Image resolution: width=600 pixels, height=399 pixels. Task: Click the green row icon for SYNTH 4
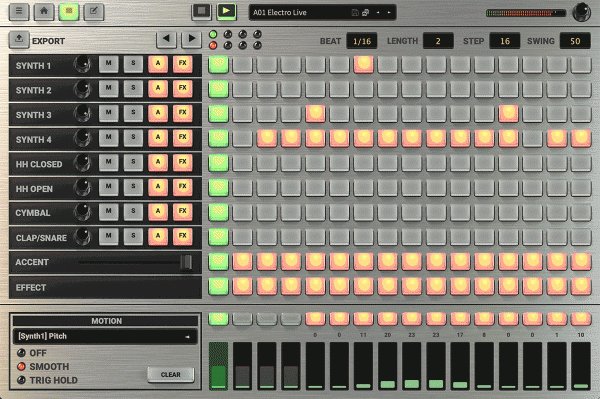(218, 138)
